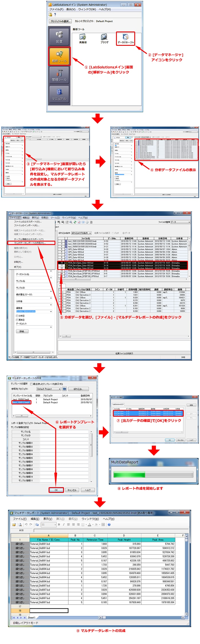Click column header Retension Time
Screen dimensions: 200x644
pyautogui.click(x=95, y=540)
